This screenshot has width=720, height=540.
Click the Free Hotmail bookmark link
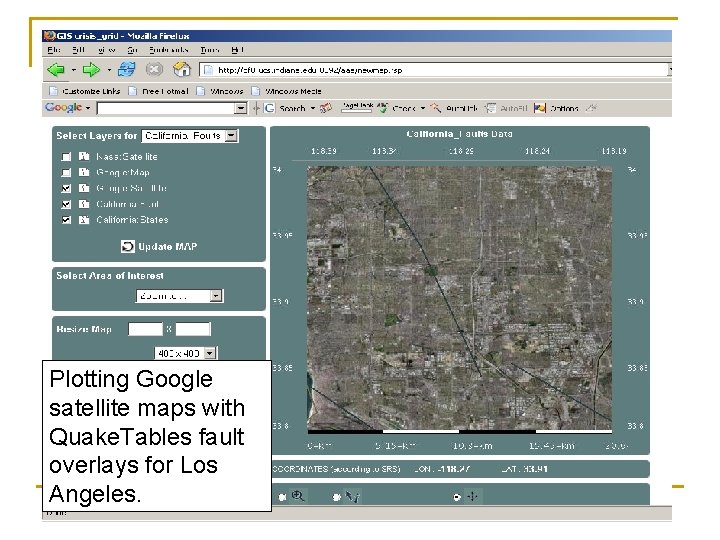point(164,90)
